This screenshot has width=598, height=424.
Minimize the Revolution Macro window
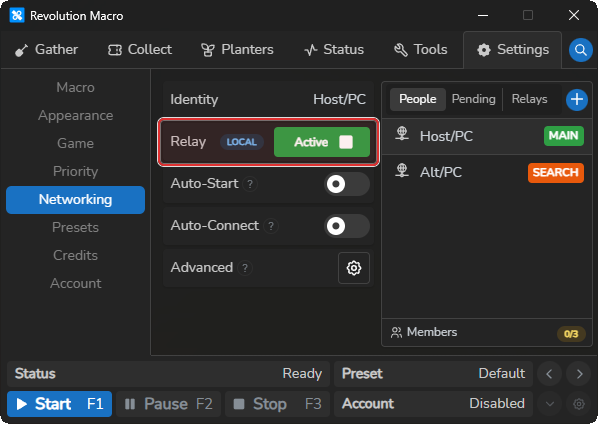483,16
